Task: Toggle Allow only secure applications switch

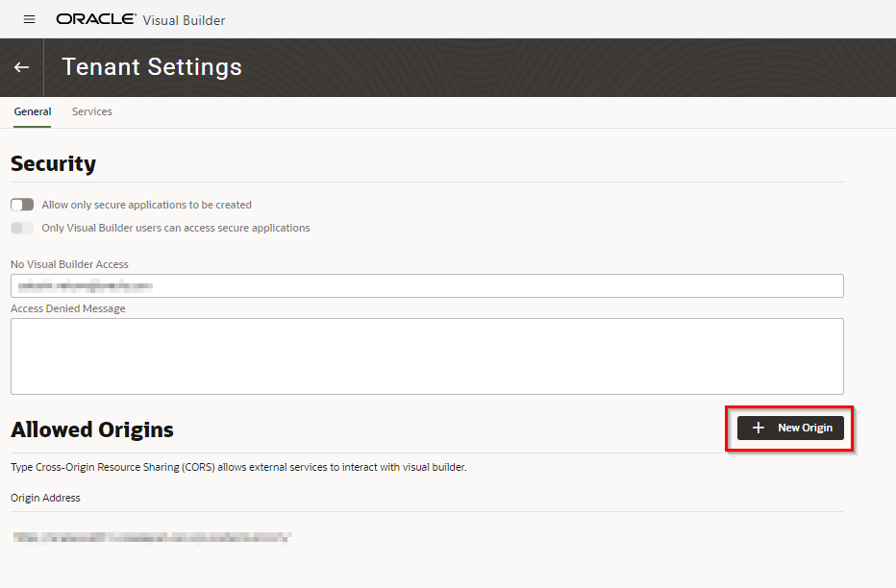Action: tap(22, 205)
